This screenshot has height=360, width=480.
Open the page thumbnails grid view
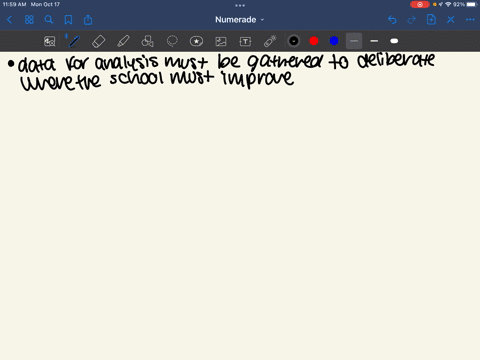coord(29,20)
